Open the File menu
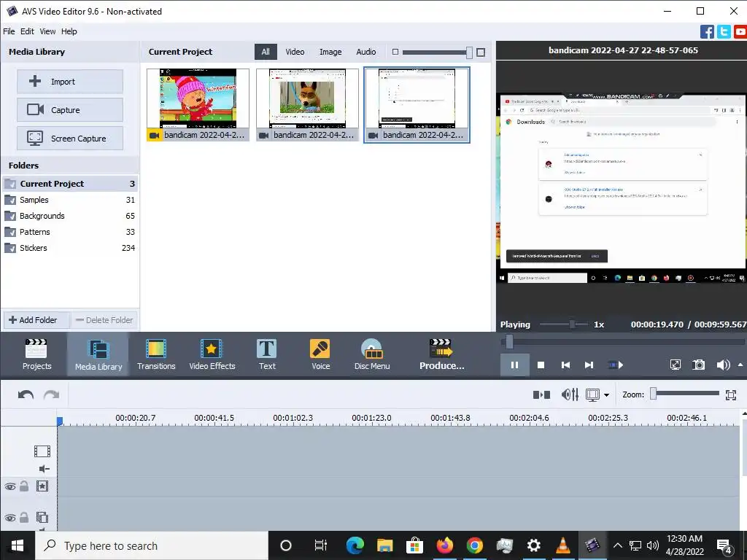Image resolution: width=747 pixels, height=560 pixels. click(9, 31)
